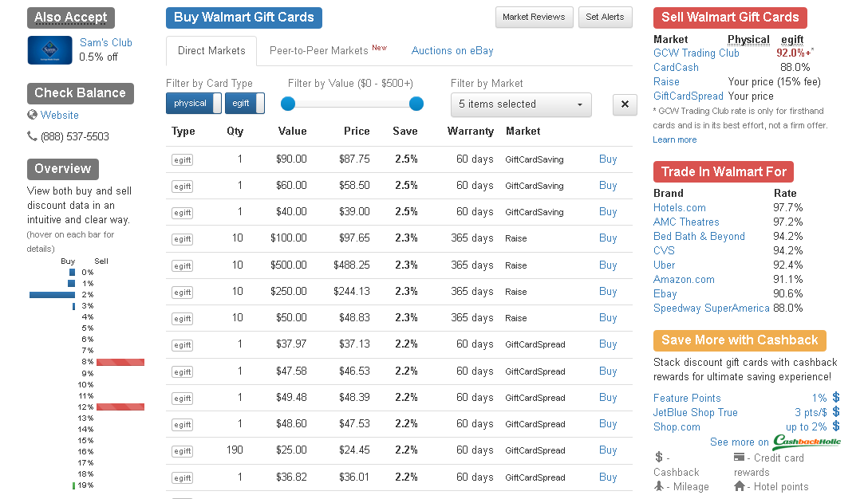Viewport: 868px width, 499px height.
Task: Click the 2% bar in the Overview chart
Action: (52, 295)
